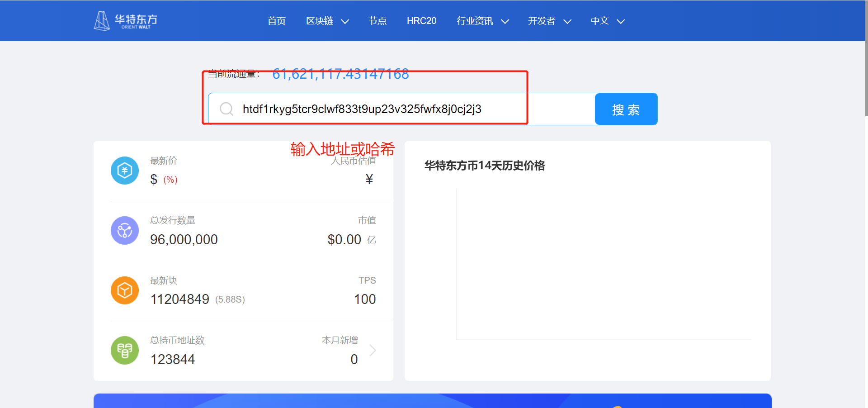
Task: Expand the 区块链 blockchain dropdown
Action: (327, 21)
